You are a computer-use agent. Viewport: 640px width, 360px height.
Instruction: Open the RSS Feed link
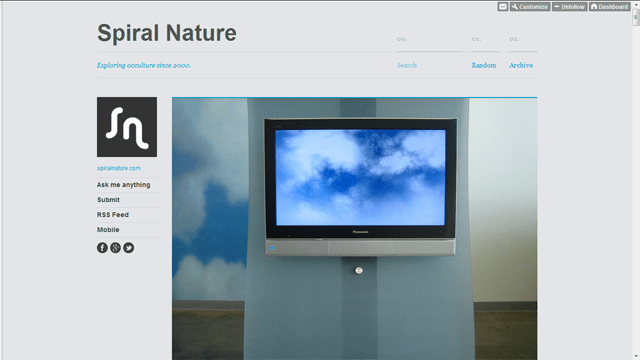pos(113,215)
